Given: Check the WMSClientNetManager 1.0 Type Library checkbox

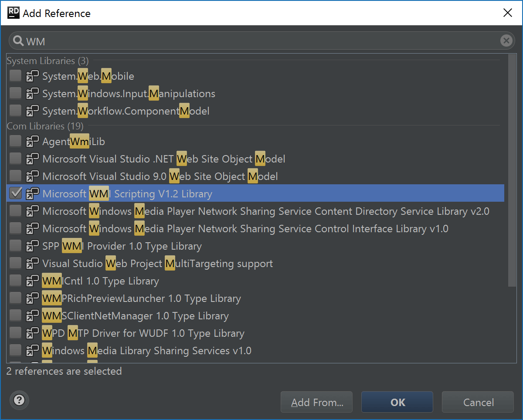Looking at the screenshot, I should tap(16, 315).
